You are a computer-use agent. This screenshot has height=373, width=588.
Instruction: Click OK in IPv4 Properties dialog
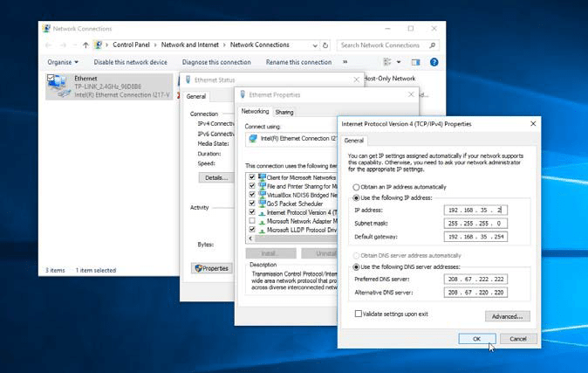point(476,339)
